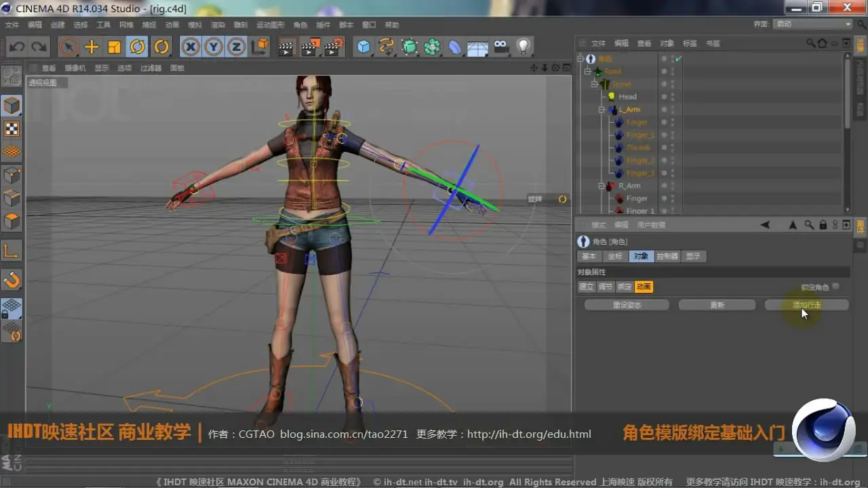Open the floor environment objects icon
This screenshot has height=488, width=868.
(478, 47)
